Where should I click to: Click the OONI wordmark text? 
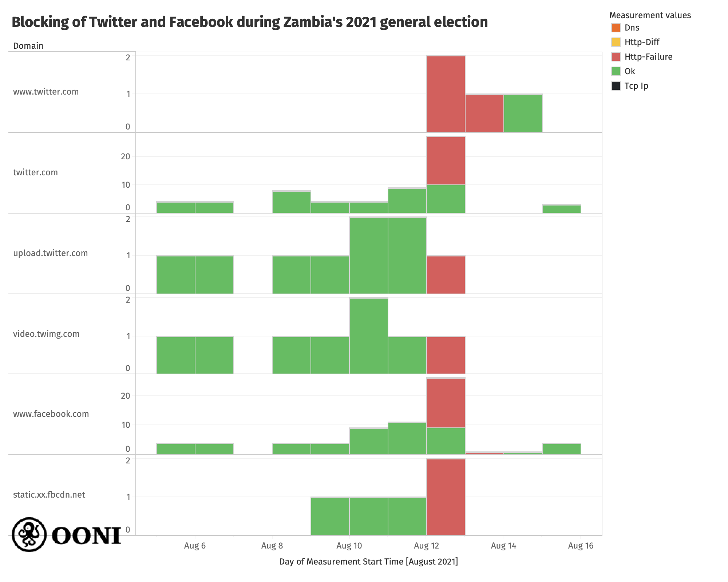[x=86, y=536]
